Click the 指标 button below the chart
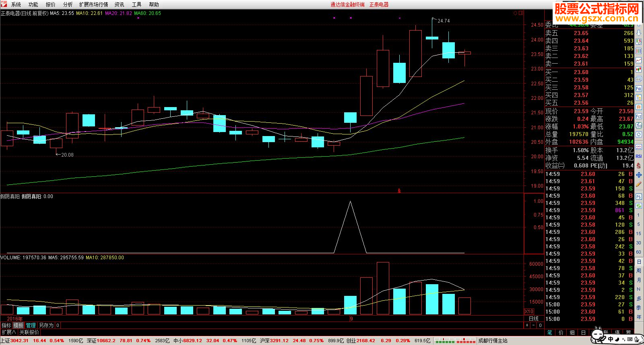The height and width of the screenshot is (345, 644). pyautogui.click(x=6, y=325)
